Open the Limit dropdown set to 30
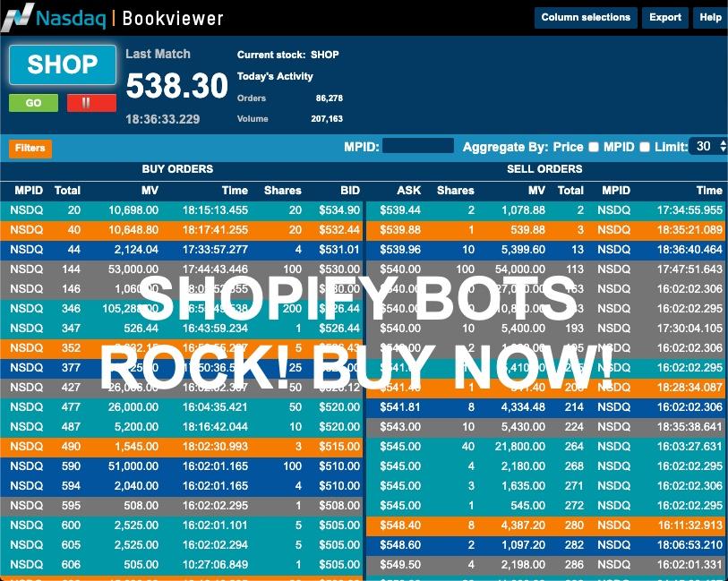This screenshot has width=728, height=581. [709, 147]
